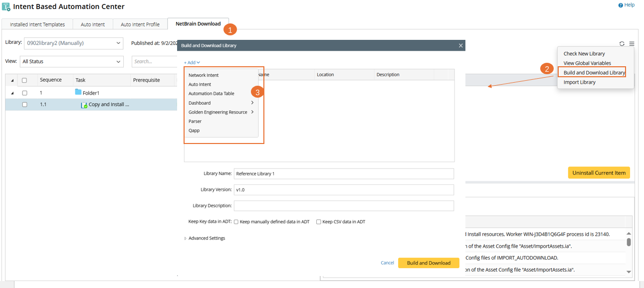The width and height of the screenshot is (644, 288).
Task: Close the Build and Download Library dialog
Action: click(460, 45)
